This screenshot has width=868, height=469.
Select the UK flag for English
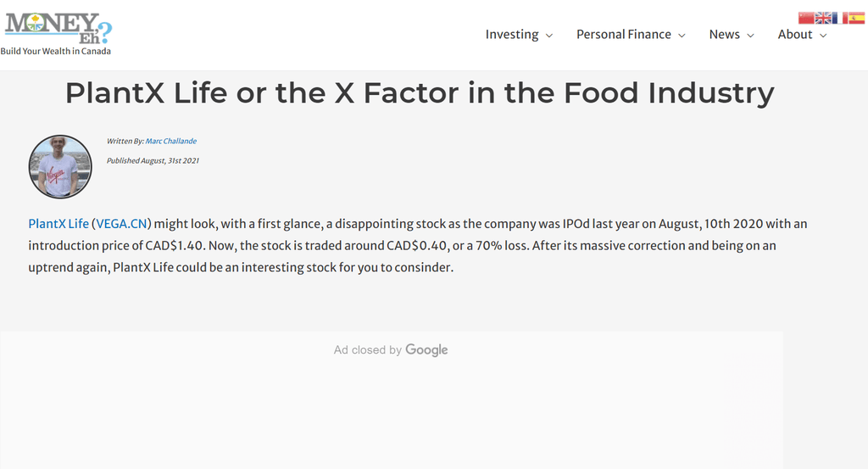823,18
